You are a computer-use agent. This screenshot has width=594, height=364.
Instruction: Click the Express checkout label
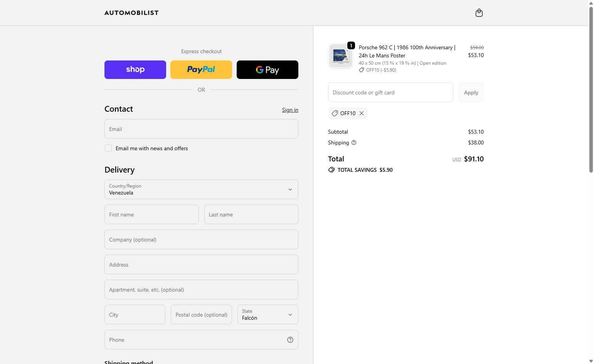click(201, 51)
